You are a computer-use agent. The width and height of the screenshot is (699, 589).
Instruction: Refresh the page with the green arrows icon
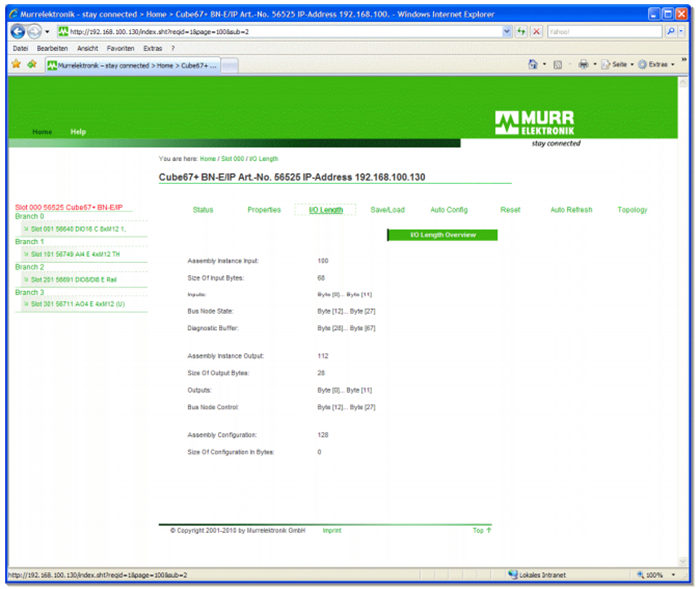(x=521, y=32)
